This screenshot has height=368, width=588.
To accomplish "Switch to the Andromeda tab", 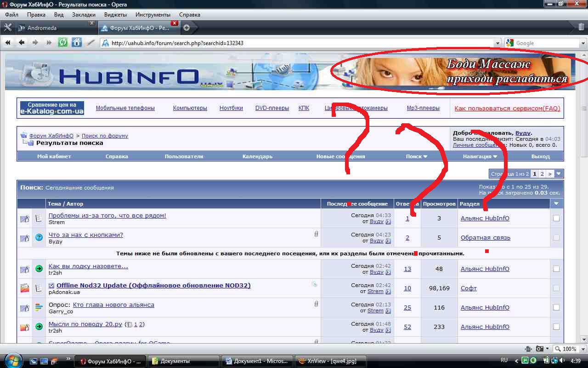I will pyautogui.click(x=51, y=28).
